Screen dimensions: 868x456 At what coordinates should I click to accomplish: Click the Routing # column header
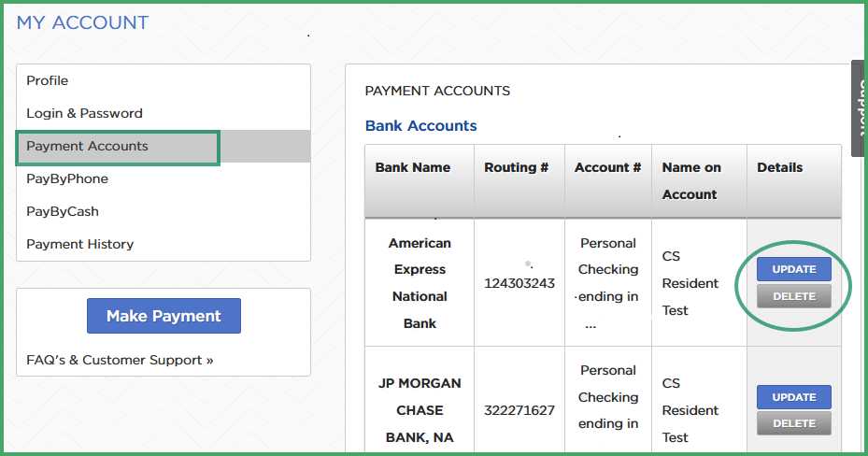517,167
